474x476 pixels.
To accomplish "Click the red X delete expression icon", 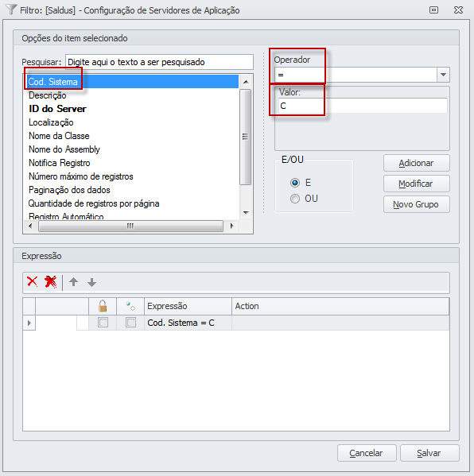I will 32,282.
